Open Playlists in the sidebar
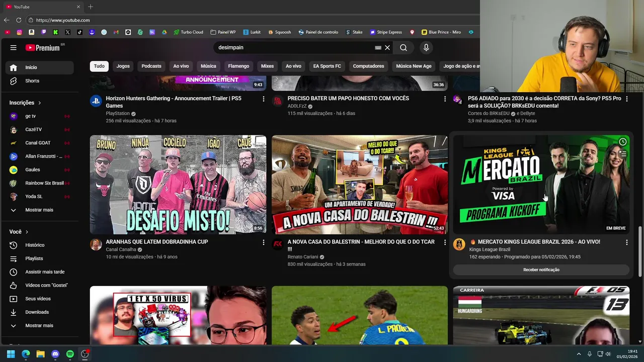The height and width of the screenshot is (362, 644). (x=39, y=258)
